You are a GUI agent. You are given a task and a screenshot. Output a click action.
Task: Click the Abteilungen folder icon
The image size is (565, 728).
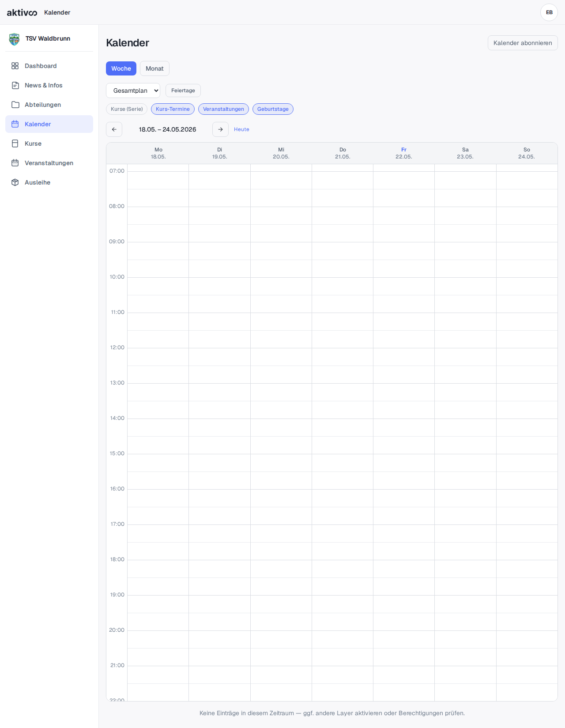(x=15, y=105)
